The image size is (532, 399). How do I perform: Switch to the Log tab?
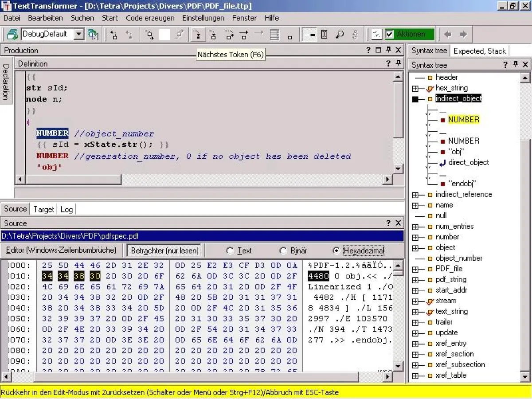point(66,209)
